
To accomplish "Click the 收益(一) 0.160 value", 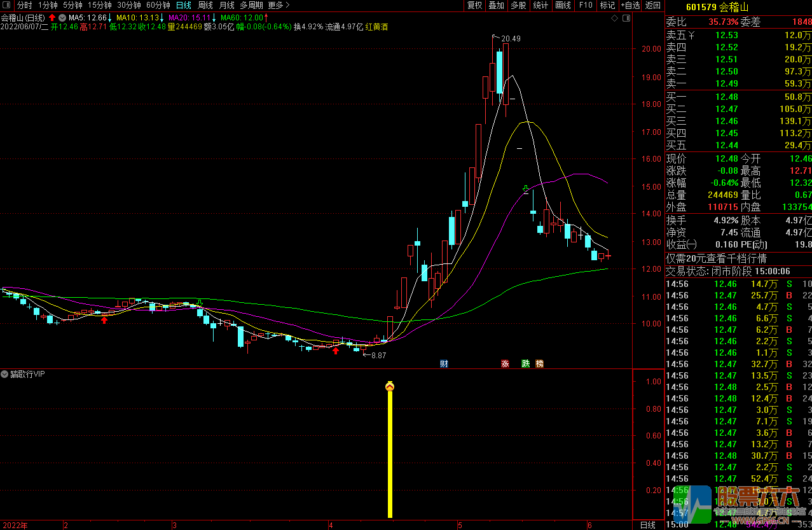I will coord(726,244).
